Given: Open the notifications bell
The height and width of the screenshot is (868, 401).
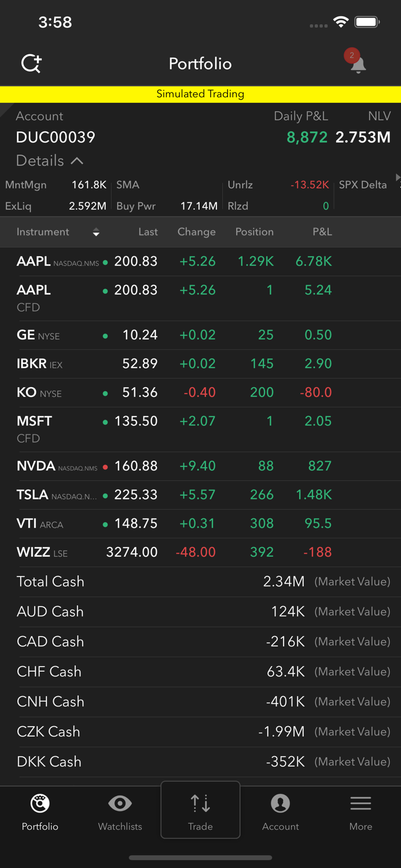Looking at the screenshot, I should point(358,64).
